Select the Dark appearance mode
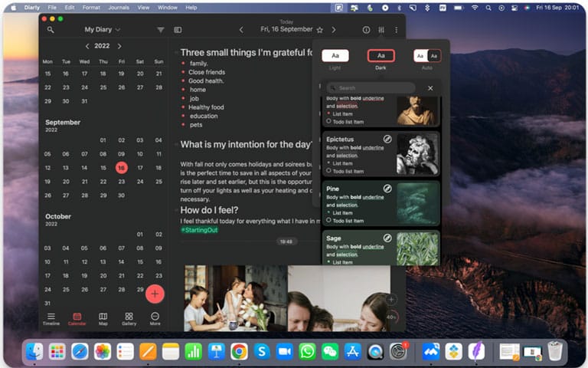 pyautogui.click(x=381, y=55)
